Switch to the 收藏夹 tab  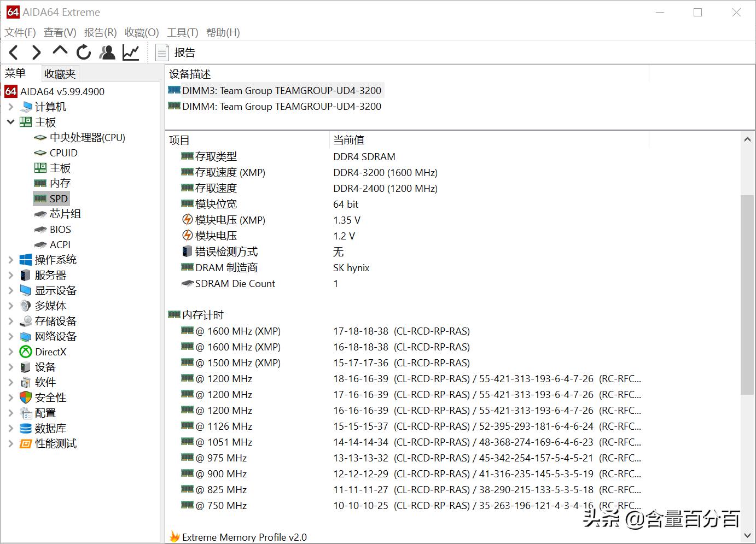(59, 73)
